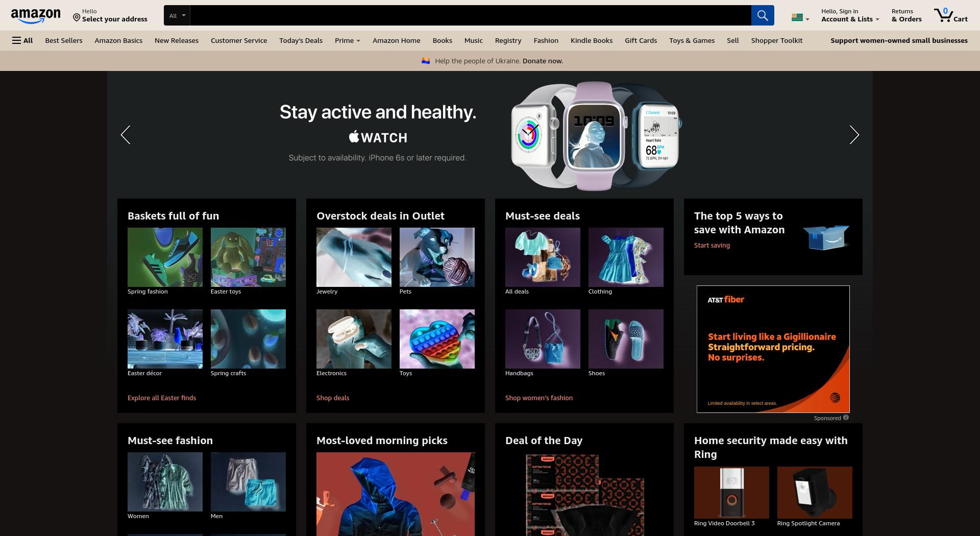Image resolution: width=980 pixels, height=536 pixels.
Task: Open Jewelry outlet thumbnail
Action: [354, 257]
